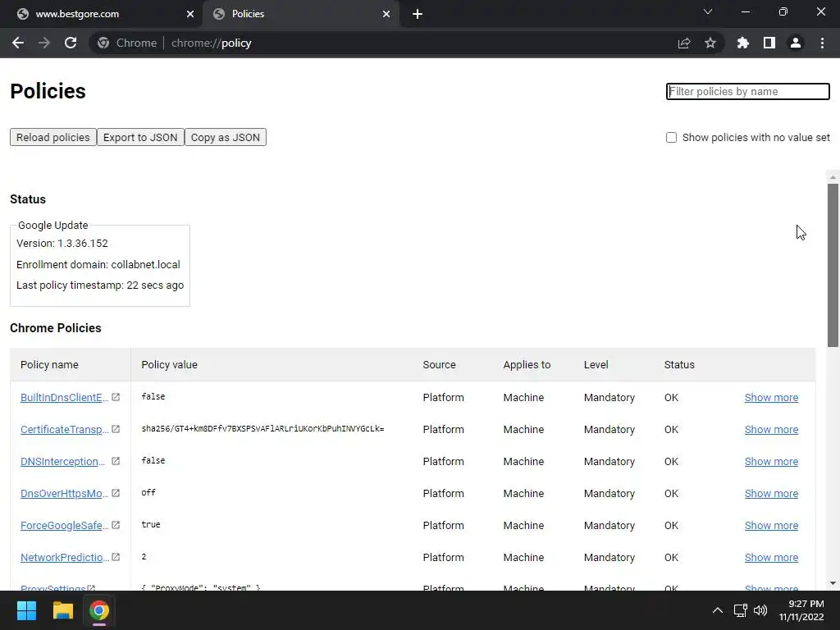Expand Show more for the NetworkPrediction row
This screenshot has height=630, width=840.
(771, 558)
